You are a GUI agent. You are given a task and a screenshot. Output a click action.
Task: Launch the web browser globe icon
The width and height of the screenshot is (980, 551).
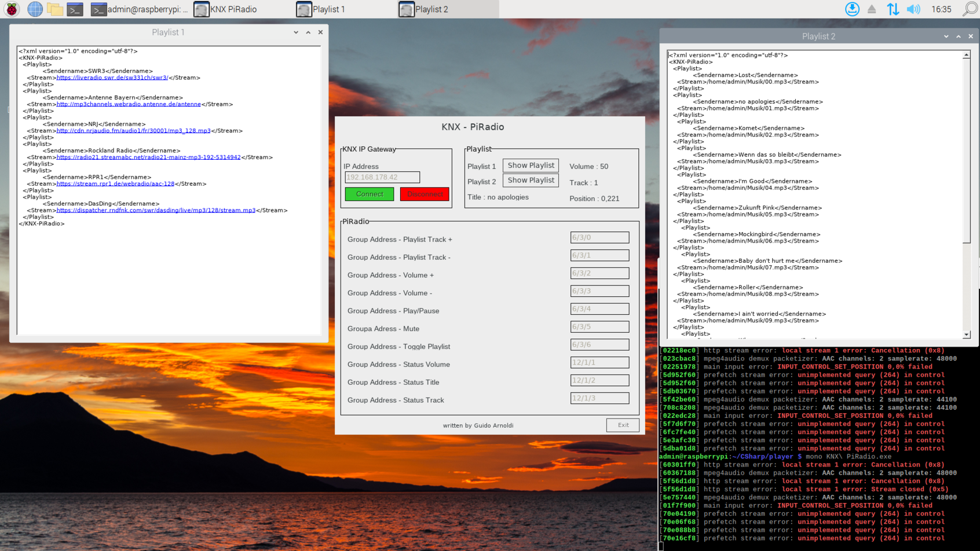(x=35, y=9)
